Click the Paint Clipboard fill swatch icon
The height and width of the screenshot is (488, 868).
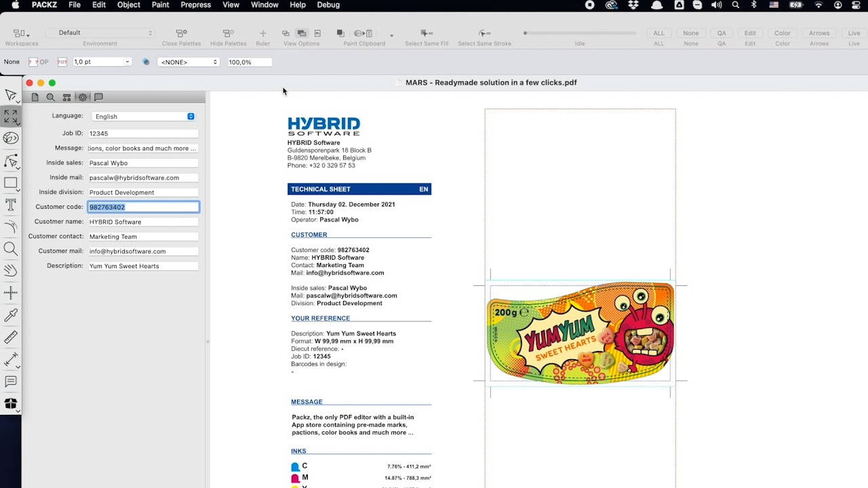click(x=340, y=33)
